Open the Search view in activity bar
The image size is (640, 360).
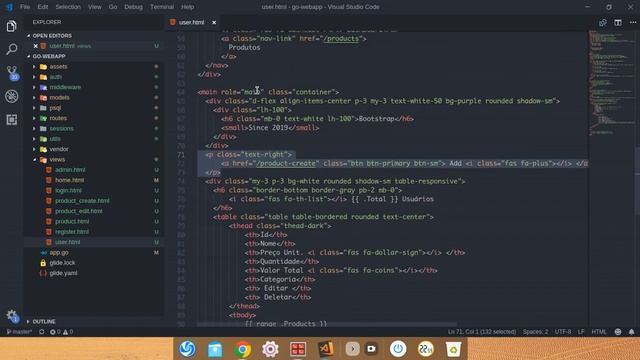[x=11, y=49]
